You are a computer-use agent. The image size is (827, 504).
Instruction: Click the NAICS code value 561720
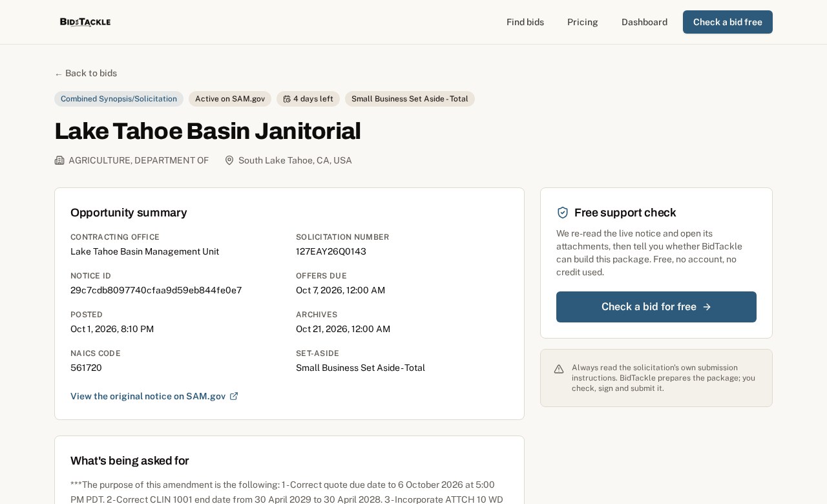tap(86, 368)
